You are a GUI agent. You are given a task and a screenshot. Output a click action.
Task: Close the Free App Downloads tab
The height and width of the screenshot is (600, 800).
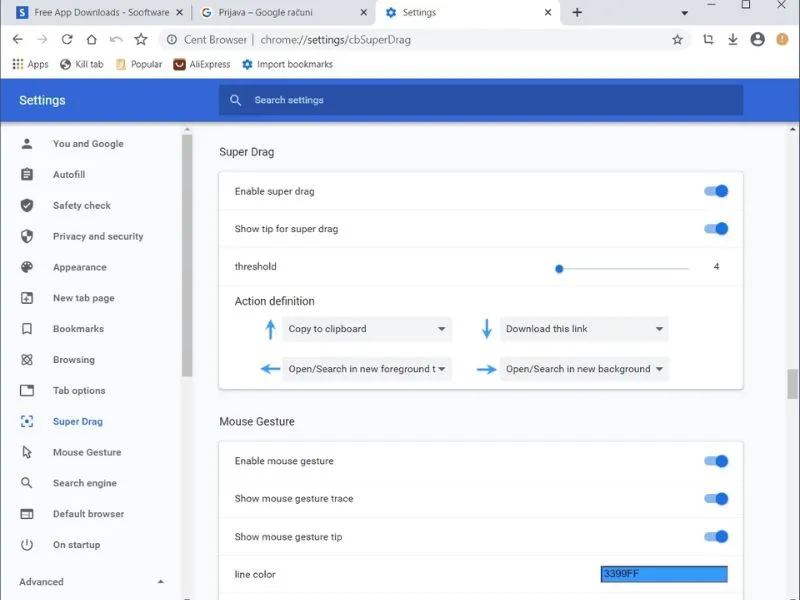point(180,12)
